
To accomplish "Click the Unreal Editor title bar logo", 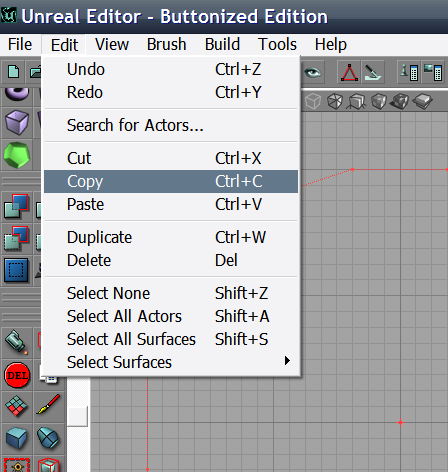I will point(9,15).
